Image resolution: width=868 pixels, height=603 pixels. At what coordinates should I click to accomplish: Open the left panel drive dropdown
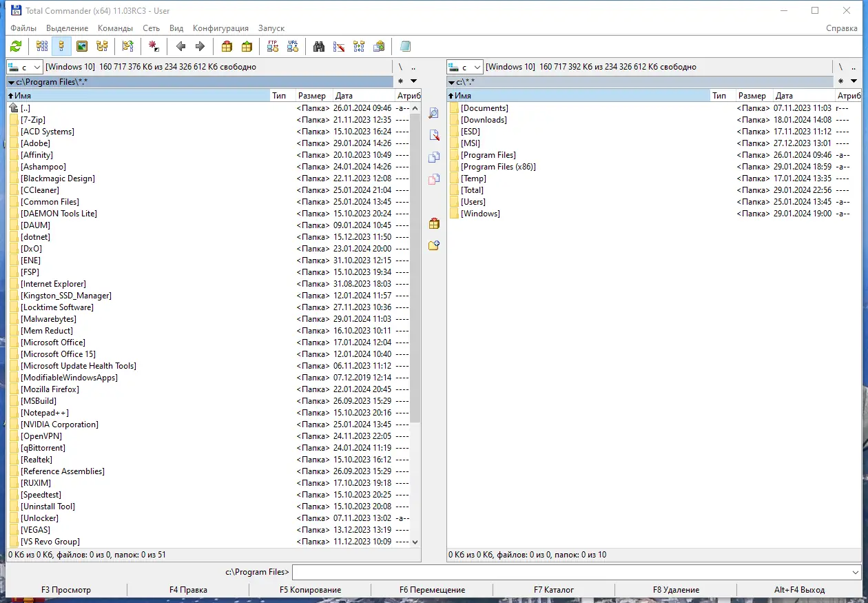(24, 67)
